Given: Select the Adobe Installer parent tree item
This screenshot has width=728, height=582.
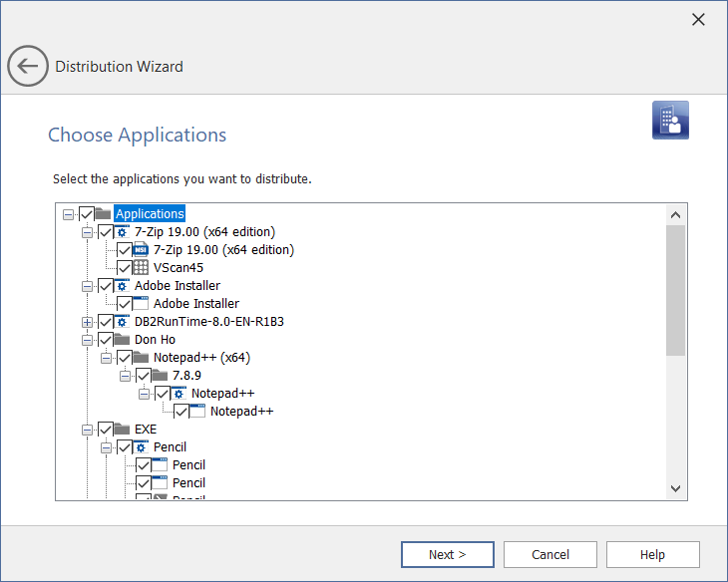Looking at the screenshot, I should [177, 286].
